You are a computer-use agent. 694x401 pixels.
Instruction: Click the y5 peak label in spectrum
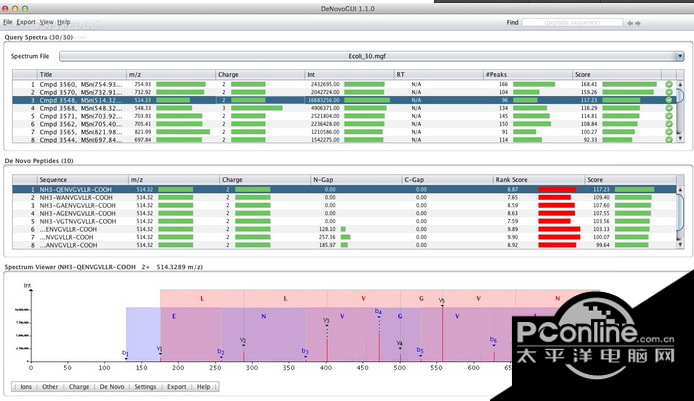[442, 301]
